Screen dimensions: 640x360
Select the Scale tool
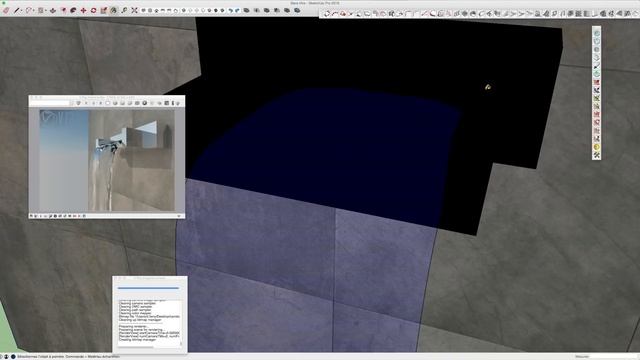pos(104,10)
